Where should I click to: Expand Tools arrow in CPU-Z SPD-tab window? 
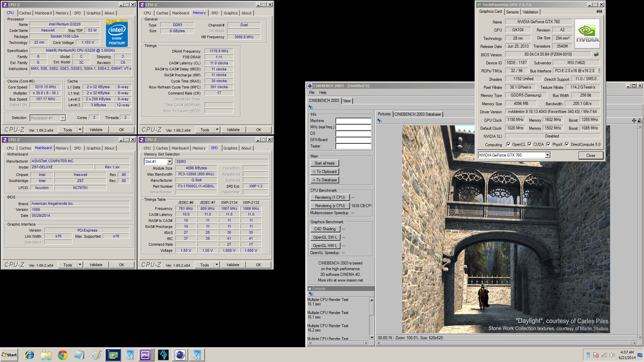(x=217, y=265)
